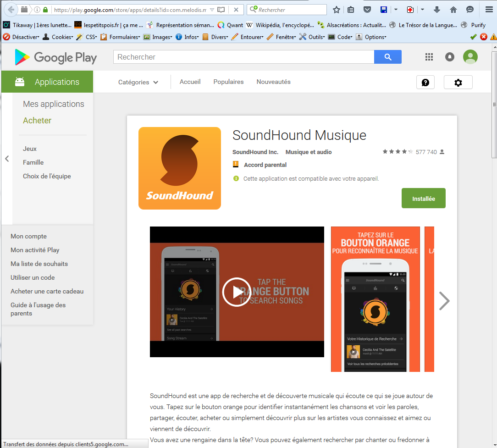
Task: Open the user account avatar
Action: (470, 57)
